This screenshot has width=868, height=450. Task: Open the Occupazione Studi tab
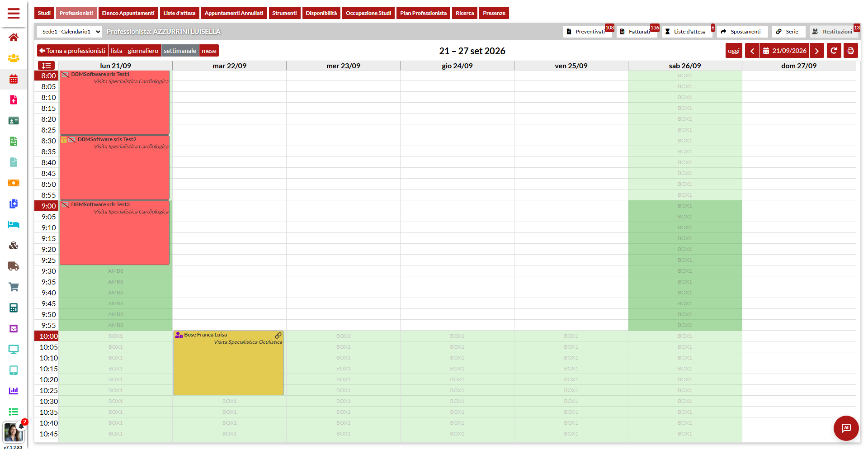368,13
